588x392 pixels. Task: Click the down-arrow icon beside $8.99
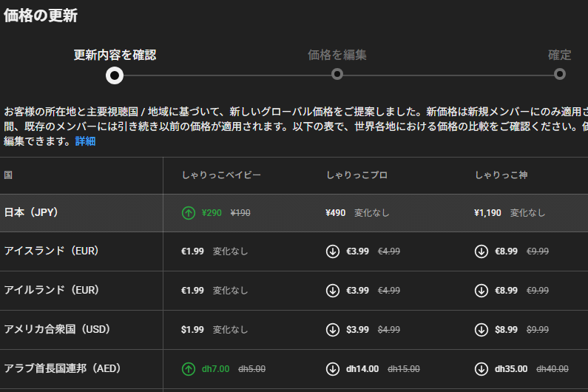coord(481,330)
